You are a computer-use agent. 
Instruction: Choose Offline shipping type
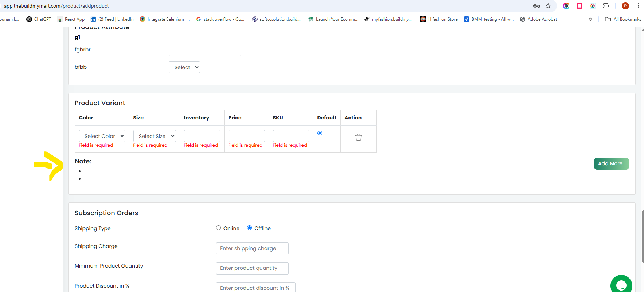tap(249, 228)
